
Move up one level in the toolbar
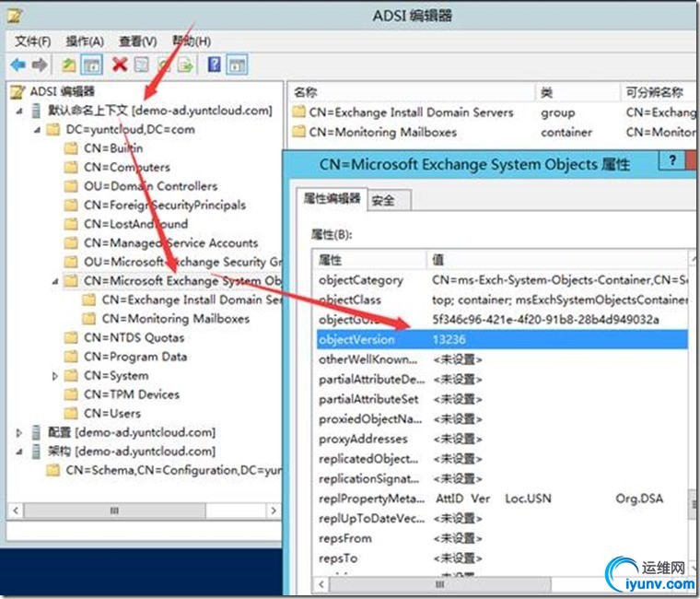tap(68, 65)
